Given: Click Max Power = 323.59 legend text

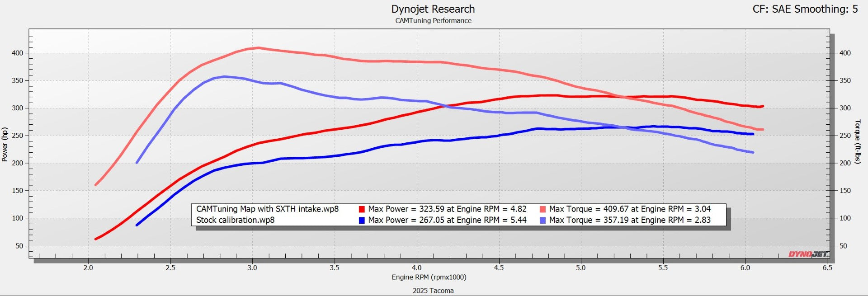Looking at the screenshot, I should coord(447,209).
